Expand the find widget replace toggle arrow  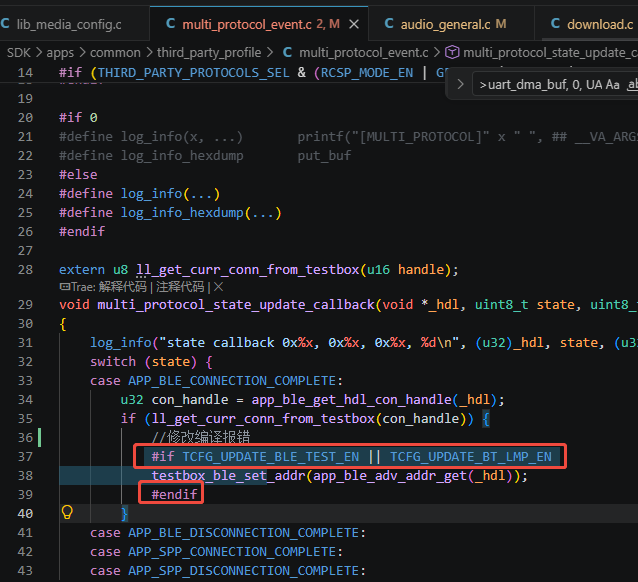[x=460, y=84]
